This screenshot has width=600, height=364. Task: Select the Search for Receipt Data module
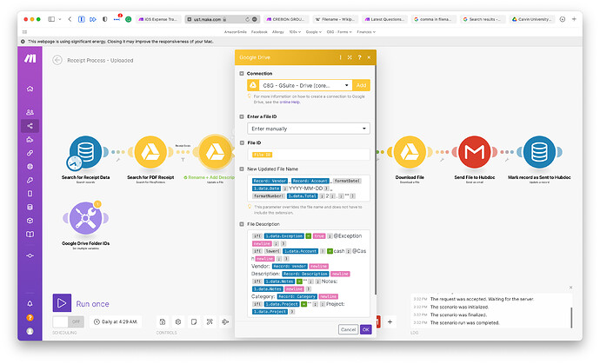click(85, 153)
